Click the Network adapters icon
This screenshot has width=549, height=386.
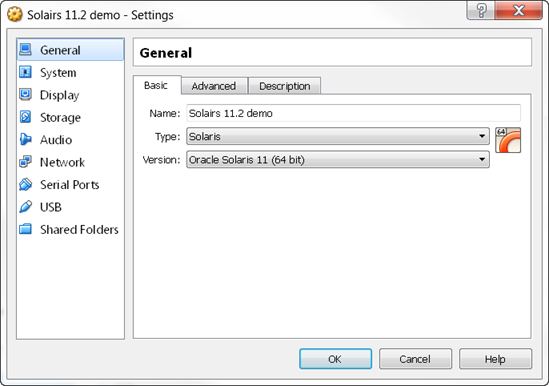[x=26, y=162]
